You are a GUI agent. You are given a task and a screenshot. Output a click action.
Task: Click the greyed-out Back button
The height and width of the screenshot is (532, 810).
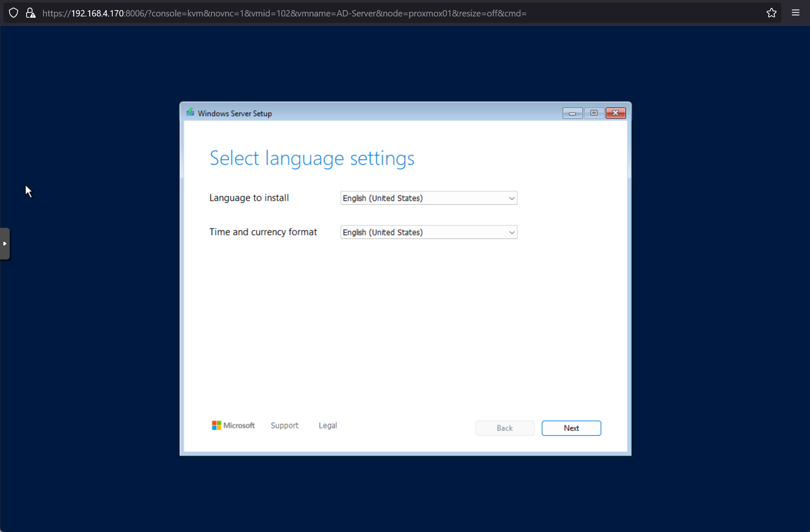click(504, 428)
